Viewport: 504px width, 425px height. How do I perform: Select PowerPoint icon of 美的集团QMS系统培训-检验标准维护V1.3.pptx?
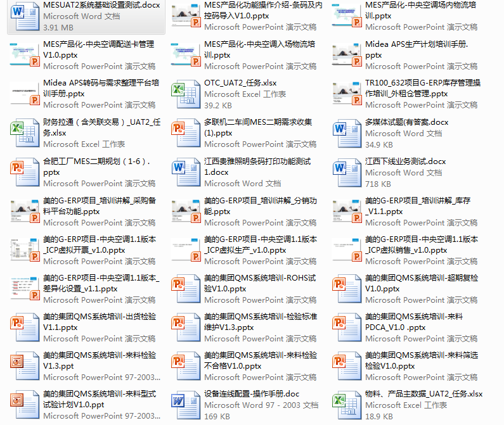(186, 327)
